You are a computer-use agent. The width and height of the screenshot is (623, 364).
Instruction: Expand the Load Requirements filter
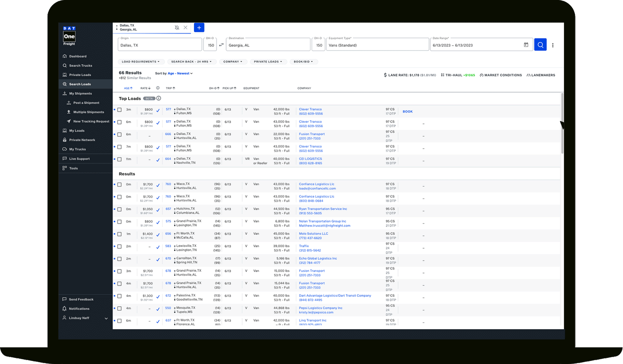[x=141, y=62]
